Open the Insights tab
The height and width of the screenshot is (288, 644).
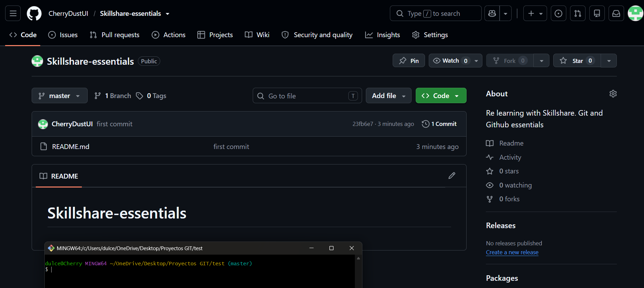click(382, 35)
